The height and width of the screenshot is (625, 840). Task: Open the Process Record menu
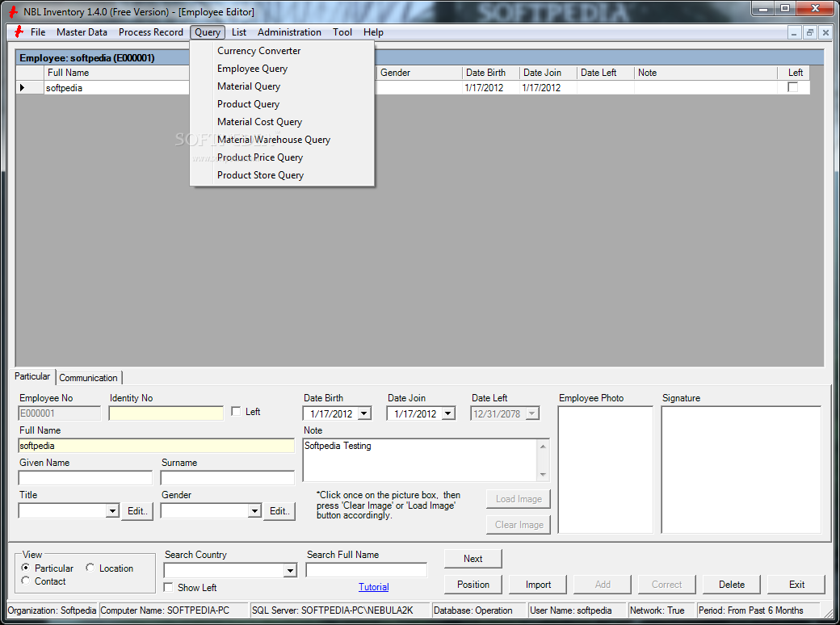(x=151, y=32)
